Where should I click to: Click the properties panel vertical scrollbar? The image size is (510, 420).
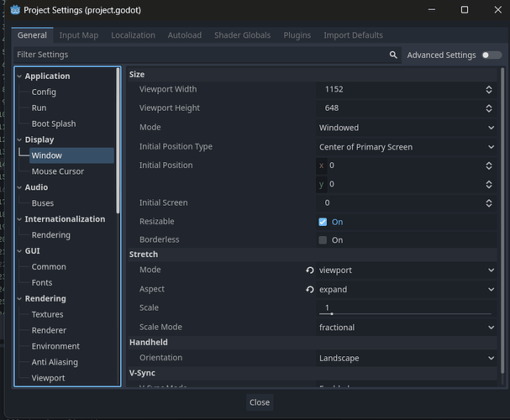pyautogui.click(x=502, y=220)
